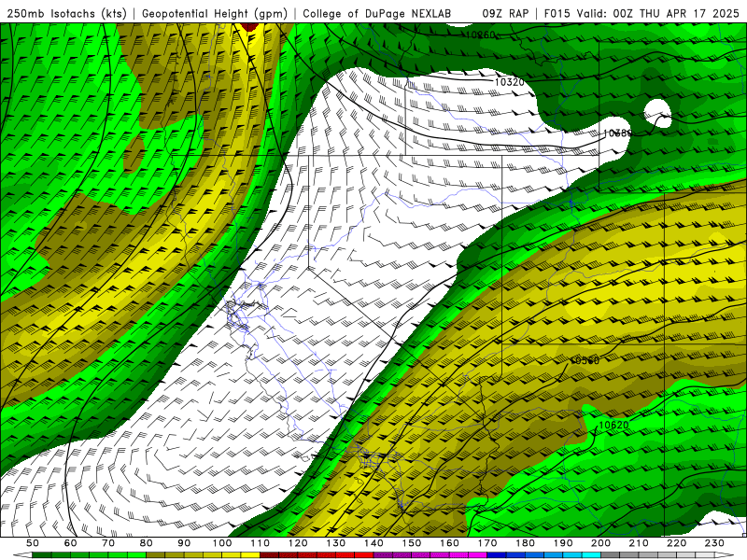Click the 10560 height contour label
Image resolution: width=747 pixels, height=560 pixels.
click(x=585, y=360)
